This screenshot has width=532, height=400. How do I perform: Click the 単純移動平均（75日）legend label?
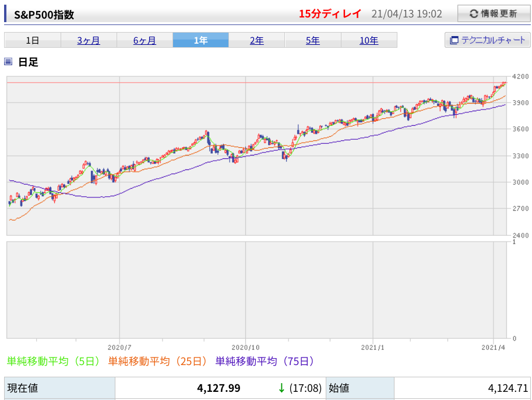[x=265, y=361]
